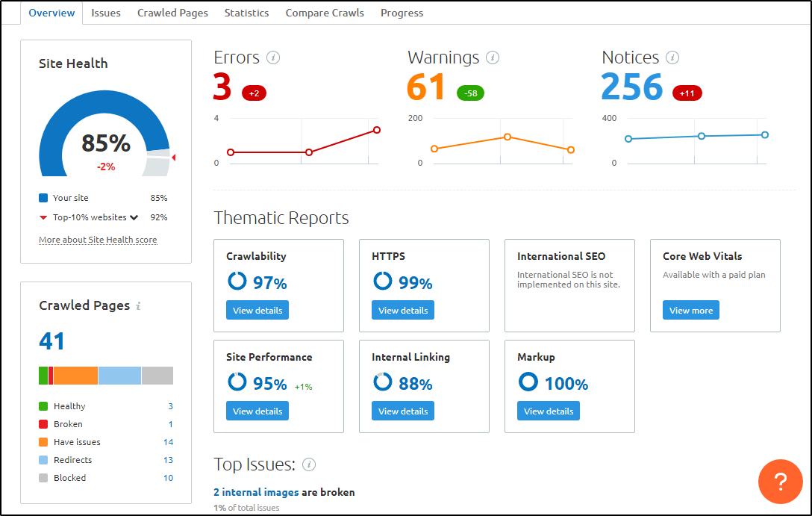Click the last data point on Errors graph

(x=377, y=130)
